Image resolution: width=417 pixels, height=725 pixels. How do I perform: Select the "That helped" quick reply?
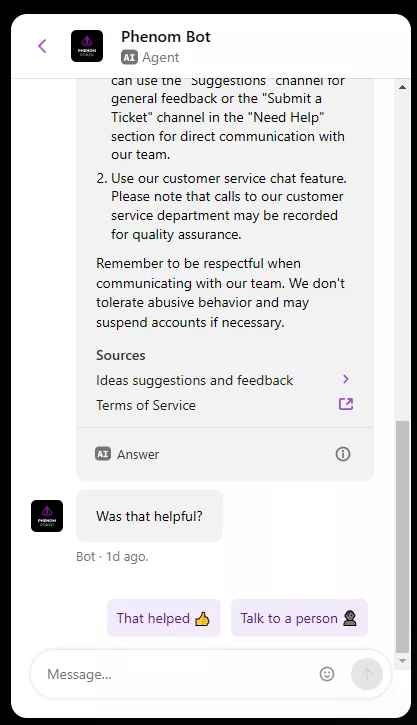coord(164,618)
